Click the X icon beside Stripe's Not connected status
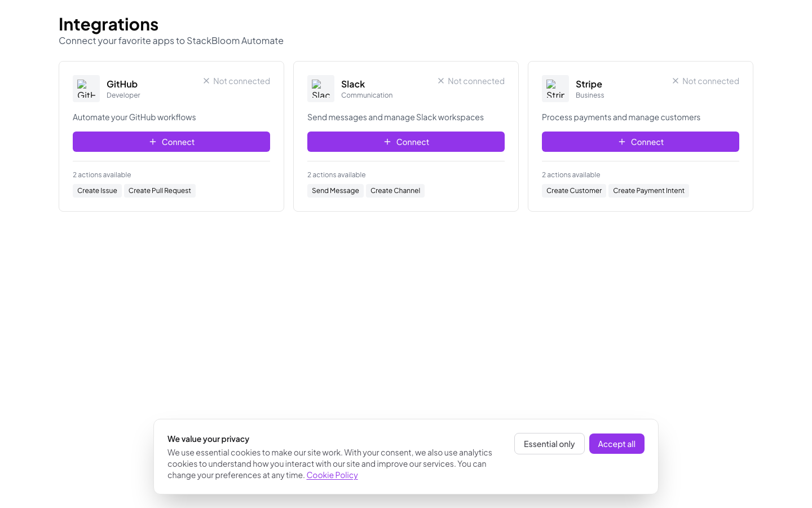 point(675,81)
